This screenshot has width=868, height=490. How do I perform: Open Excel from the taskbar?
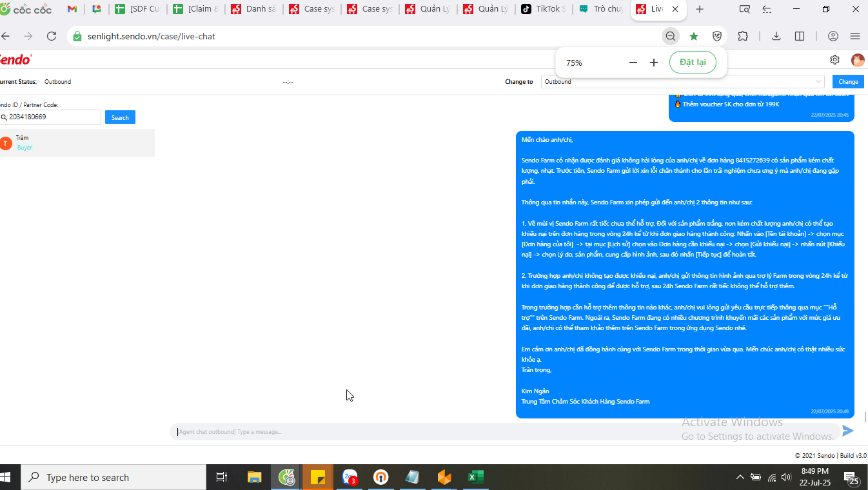point(476,477)
